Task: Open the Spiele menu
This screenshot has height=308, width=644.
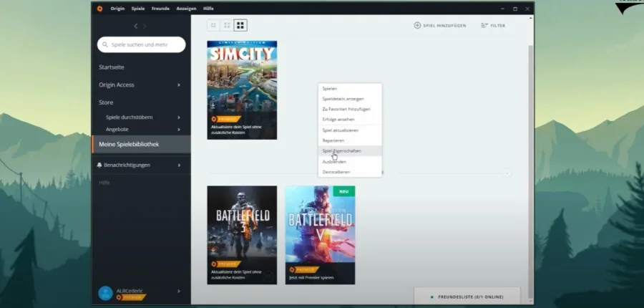Action: pyautogui.click(x=138, y=8)
